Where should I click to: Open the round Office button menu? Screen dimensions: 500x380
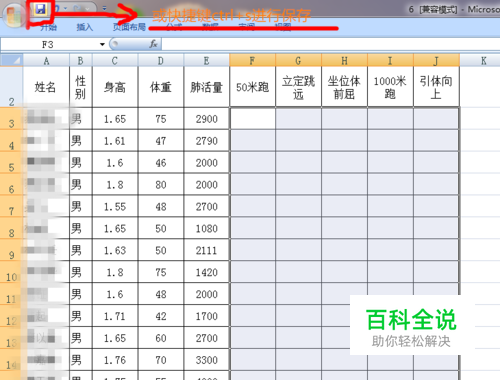tap(14, 16)
